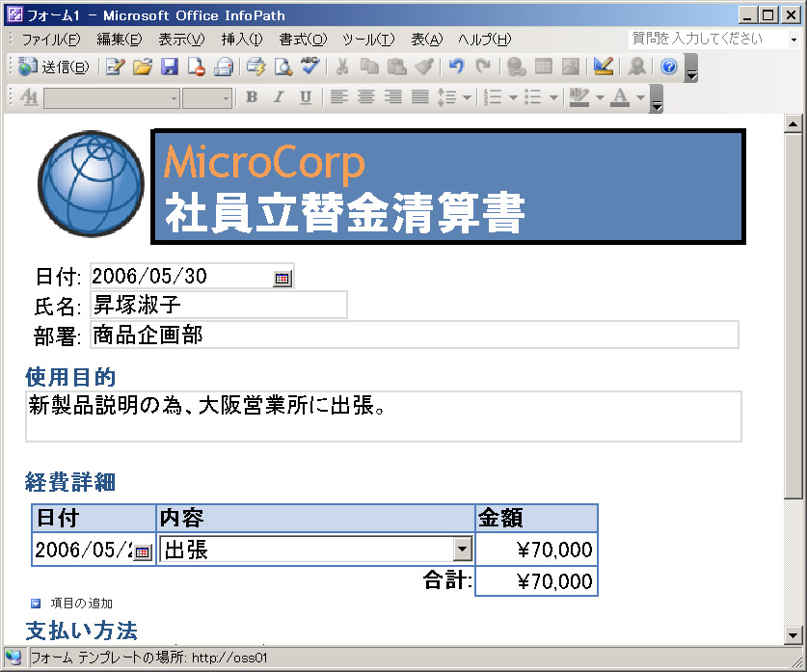Screen dimensions: 807x672
Task: Click the 項目の追加 link
Action: (x=81, y=603)
